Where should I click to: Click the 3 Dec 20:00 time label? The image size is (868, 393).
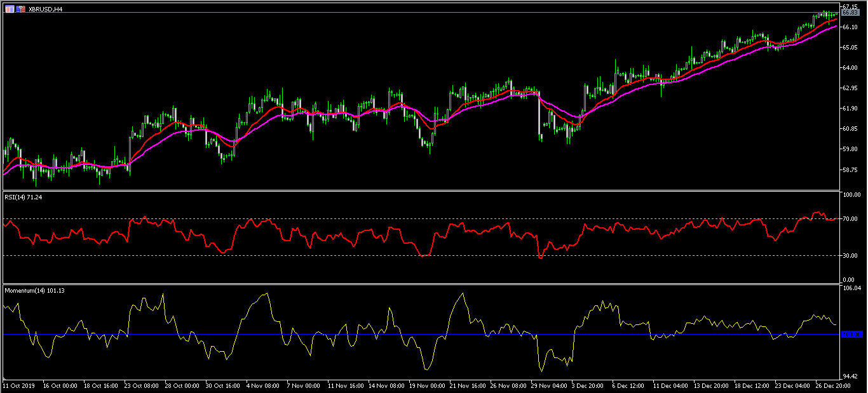(x=588, y=385)
